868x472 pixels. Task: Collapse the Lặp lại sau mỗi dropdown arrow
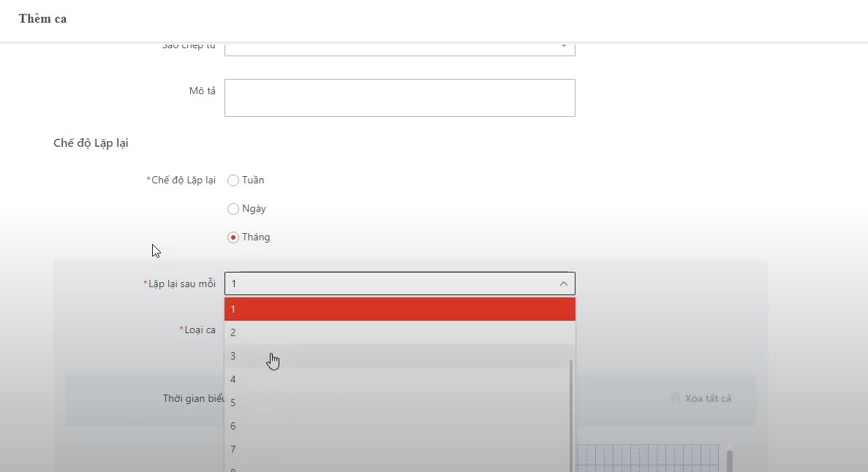[563, 283]
